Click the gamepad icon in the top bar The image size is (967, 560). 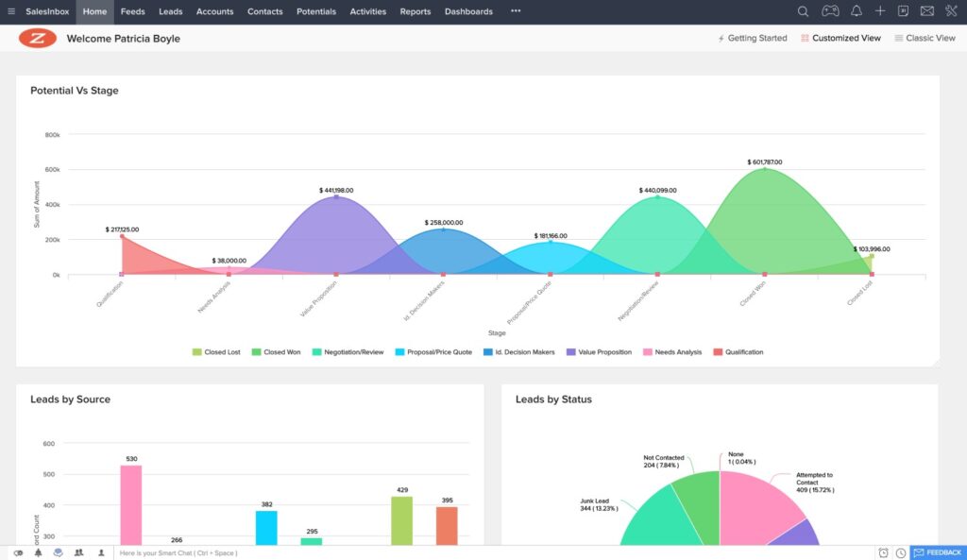tap(830, 11)
